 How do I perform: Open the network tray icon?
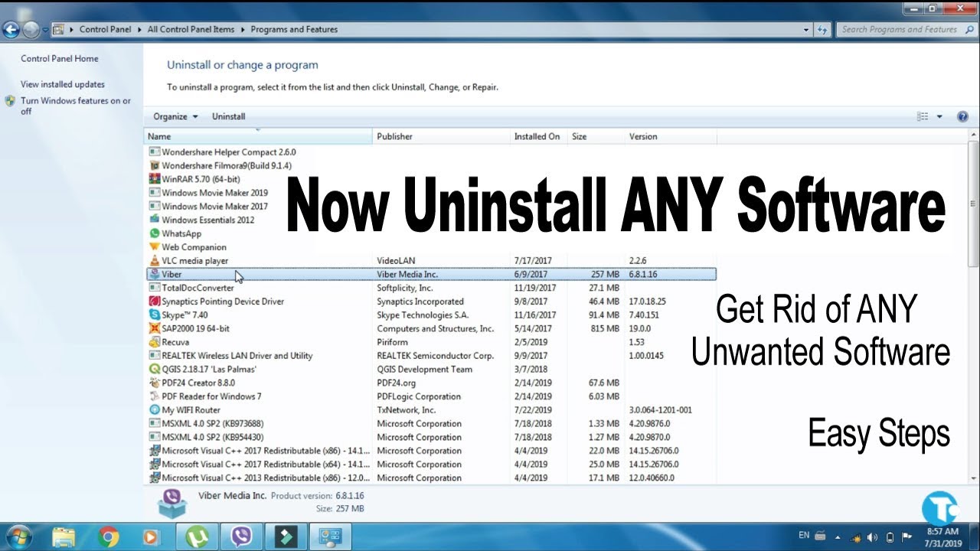coord(856,536)
